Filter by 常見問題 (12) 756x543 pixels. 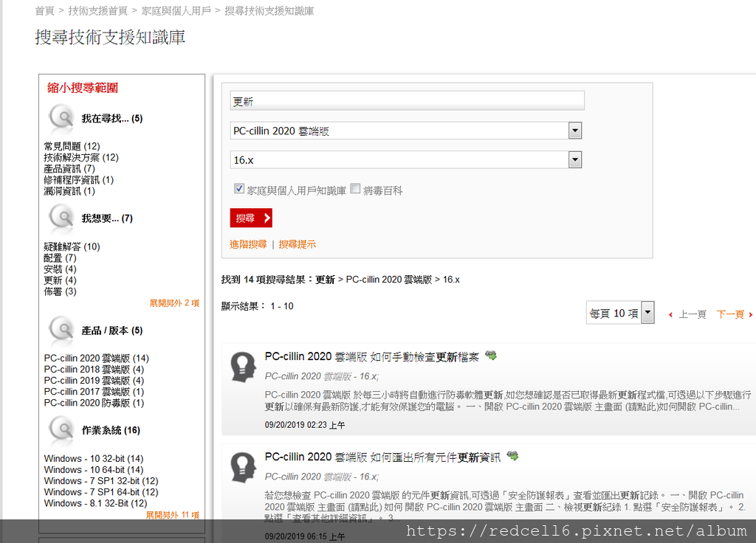click(x=72, y=146)
